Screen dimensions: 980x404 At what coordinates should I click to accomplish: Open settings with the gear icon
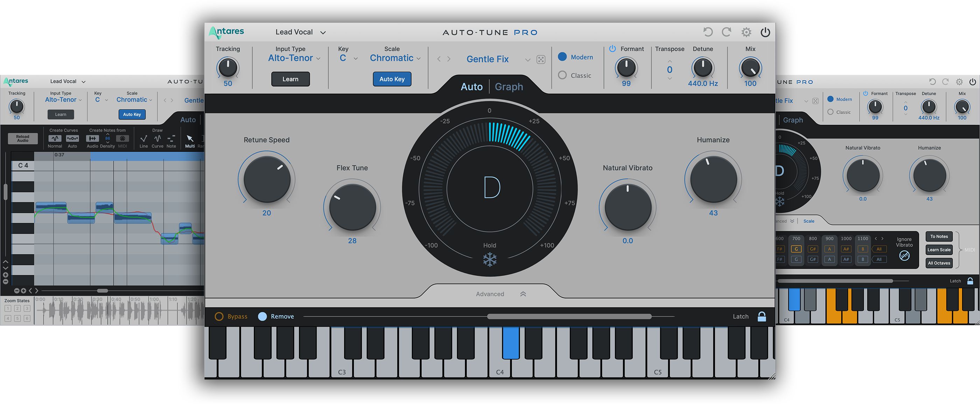746,32
